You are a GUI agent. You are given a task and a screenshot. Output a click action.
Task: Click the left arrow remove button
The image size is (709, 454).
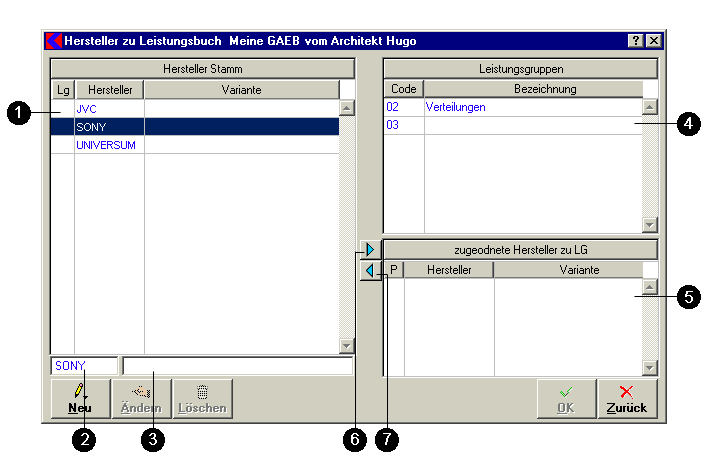click(370, 270)
